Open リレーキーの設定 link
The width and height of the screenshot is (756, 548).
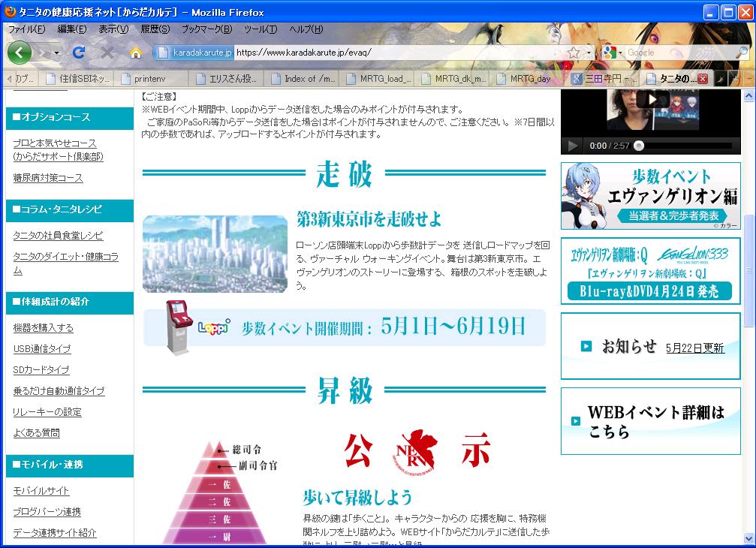coord(47,412)
